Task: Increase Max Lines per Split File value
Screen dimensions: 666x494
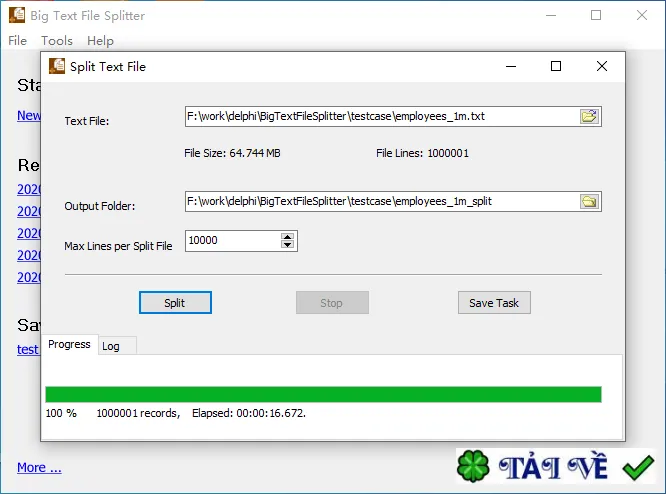Action: point(288,237)
